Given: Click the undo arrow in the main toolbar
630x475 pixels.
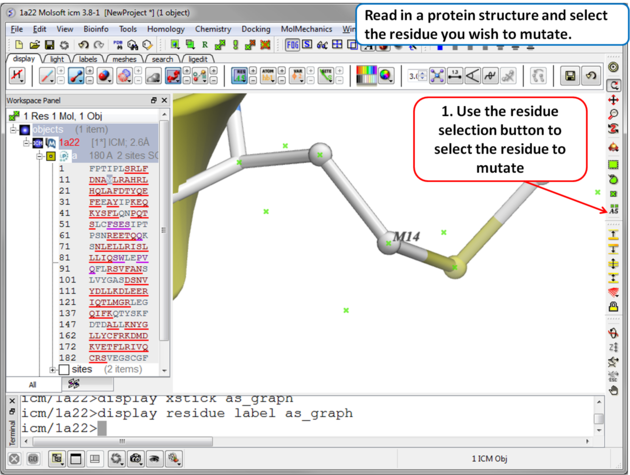Looking at the screenshot, I should pos(83,45).
